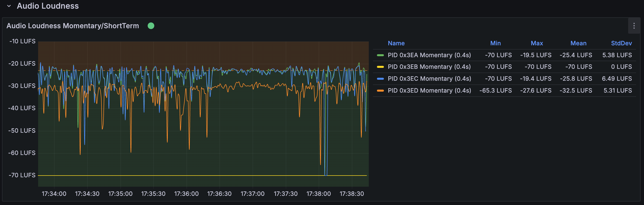Sort legend by Name column header
Viewport: 644px width, 205px height.
[396, 43]
